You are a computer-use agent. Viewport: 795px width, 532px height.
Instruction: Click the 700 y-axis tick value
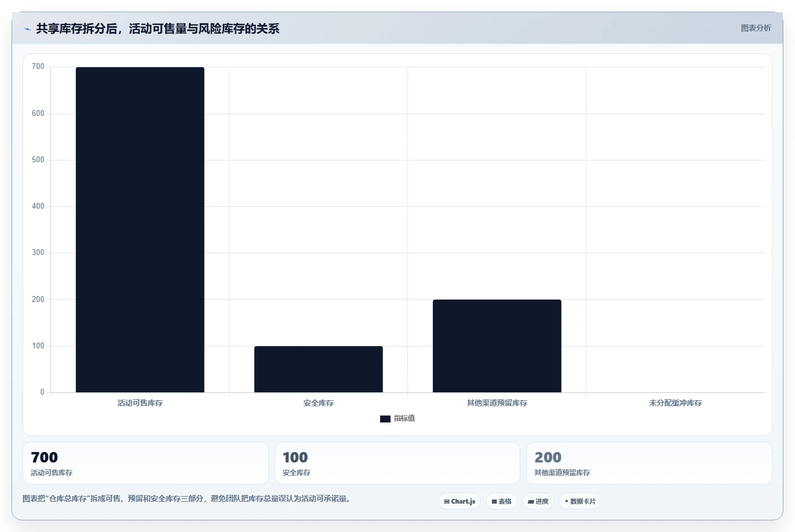pos(38,67)
